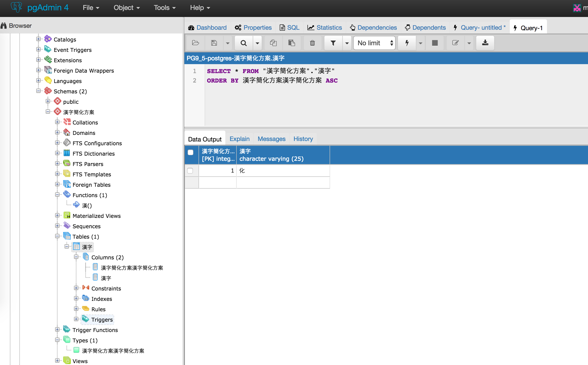Click the Find magnifier icon
Screen dimensions: 588x365
point(244,43)
